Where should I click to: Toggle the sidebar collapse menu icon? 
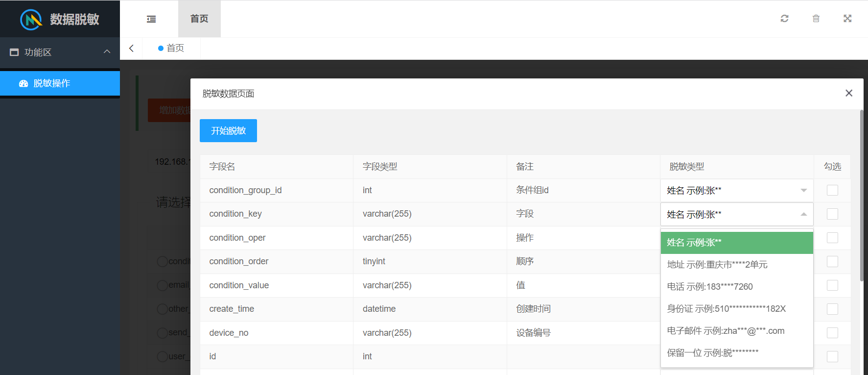click(151, 19)
